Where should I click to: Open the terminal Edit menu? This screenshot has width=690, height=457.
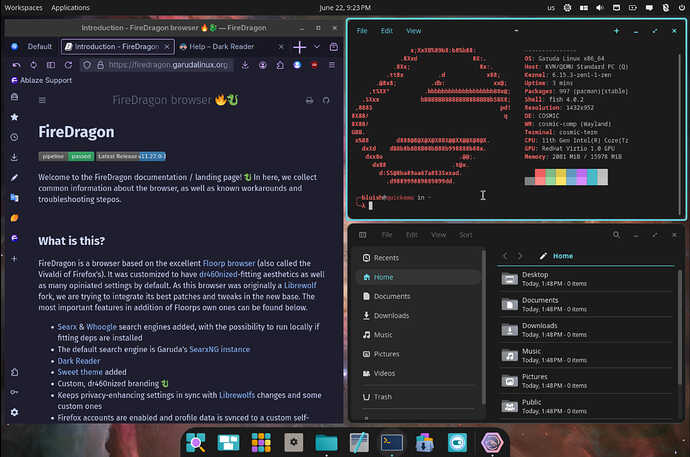(x=386, y=31)
